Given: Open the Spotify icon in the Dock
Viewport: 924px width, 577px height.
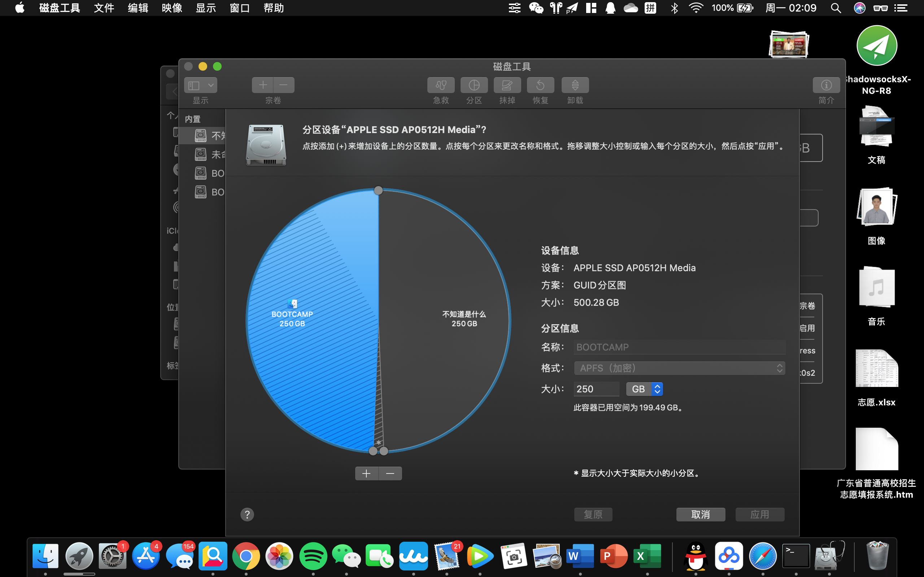Looking at the screenshot, I should pos(313,556).
